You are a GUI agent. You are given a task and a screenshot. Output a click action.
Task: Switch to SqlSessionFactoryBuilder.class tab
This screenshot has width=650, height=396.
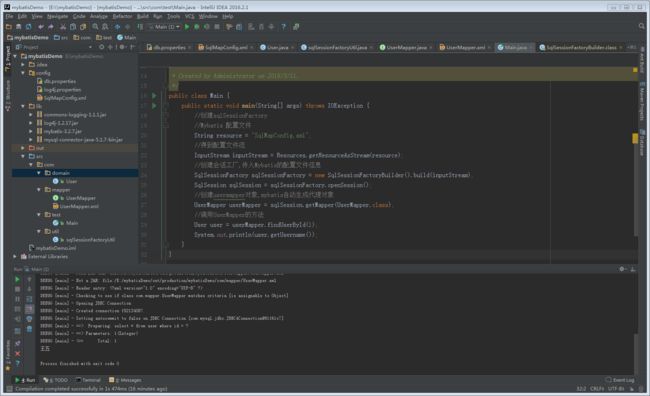click(x=581, y=47)
